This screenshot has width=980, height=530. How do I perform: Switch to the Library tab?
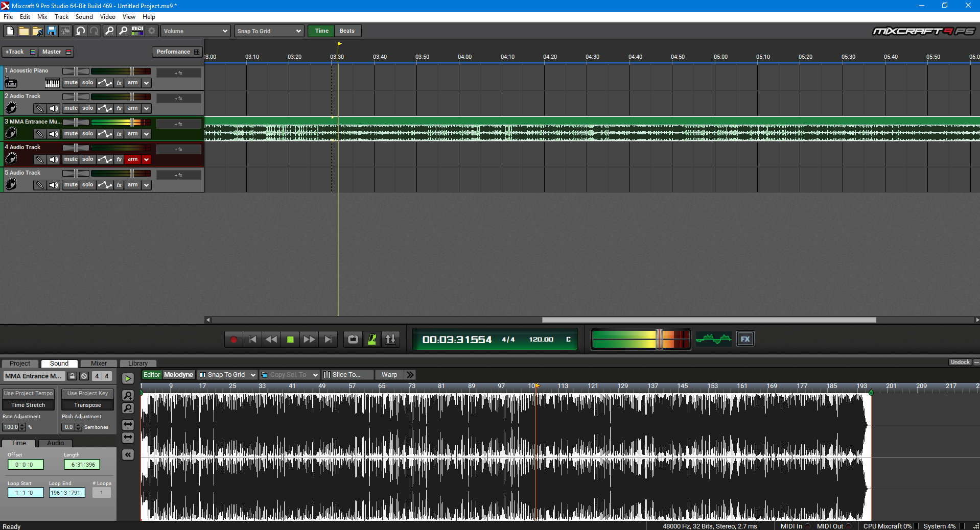[x=138, y=364]
